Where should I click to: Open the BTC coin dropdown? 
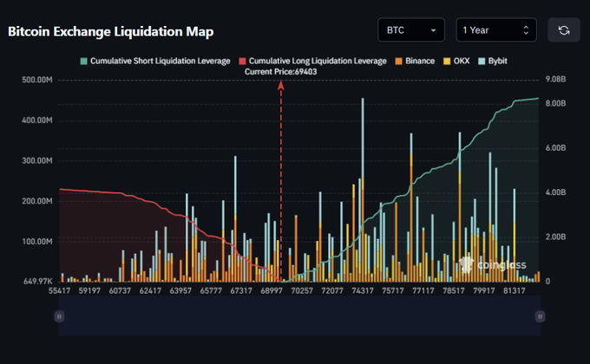(411, 30)
